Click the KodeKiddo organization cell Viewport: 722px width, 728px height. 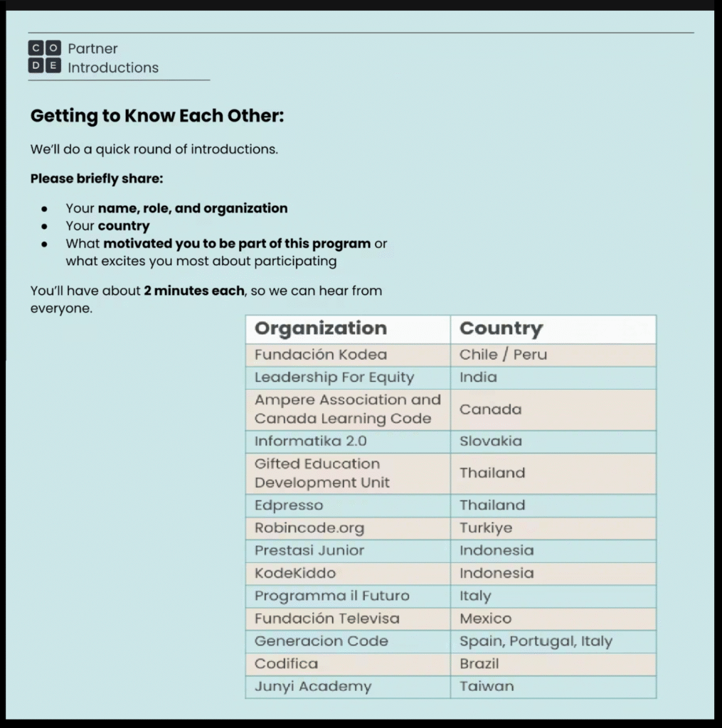[x=295, y=573]
